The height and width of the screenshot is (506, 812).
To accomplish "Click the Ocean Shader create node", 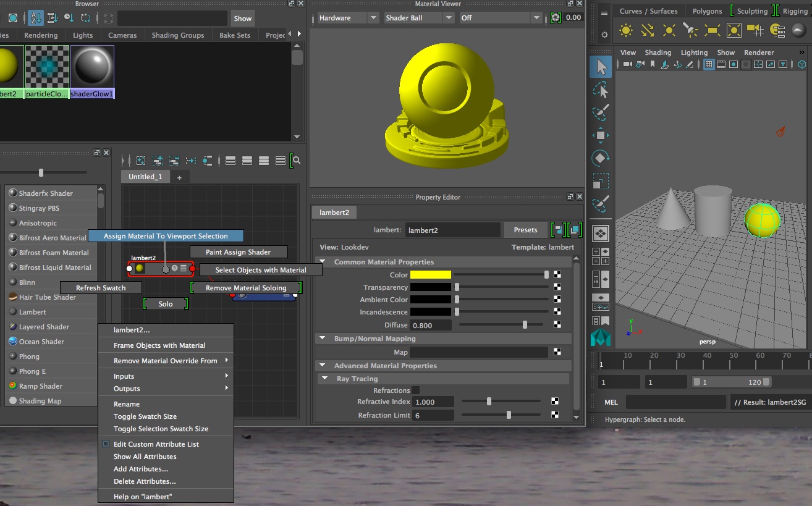I will (x=41, y=342).
